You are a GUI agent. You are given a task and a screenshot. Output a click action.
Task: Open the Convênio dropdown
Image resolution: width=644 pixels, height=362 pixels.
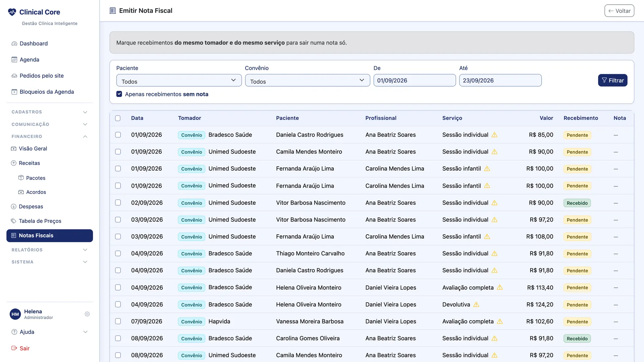tap(307, 80)
